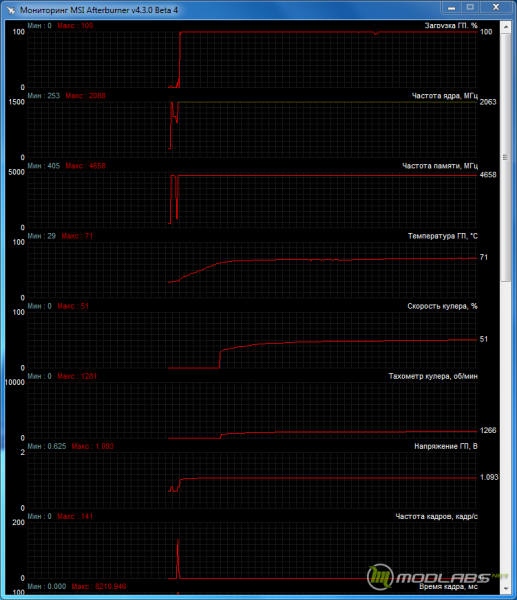Click the window title 'Мониторинг MSI Afterburner'
This screenshot has height=600, width=517.
pyautogui.click(x=99, y=10)
